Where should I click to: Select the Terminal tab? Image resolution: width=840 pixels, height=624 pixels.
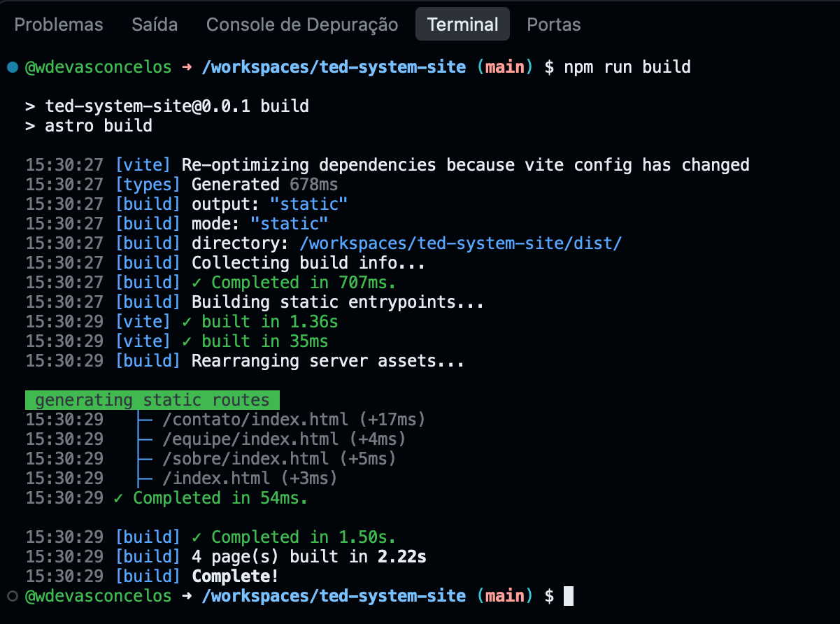462,24
